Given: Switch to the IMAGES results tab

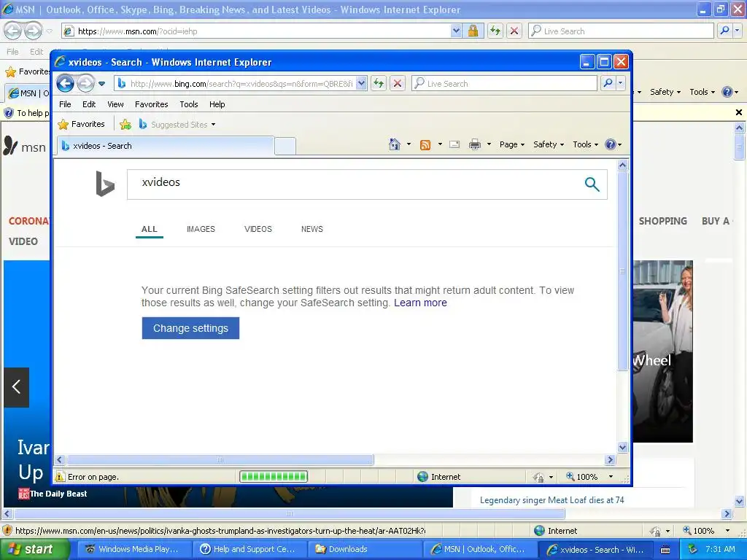Looking at the screenshot, I should pos(201,229).
